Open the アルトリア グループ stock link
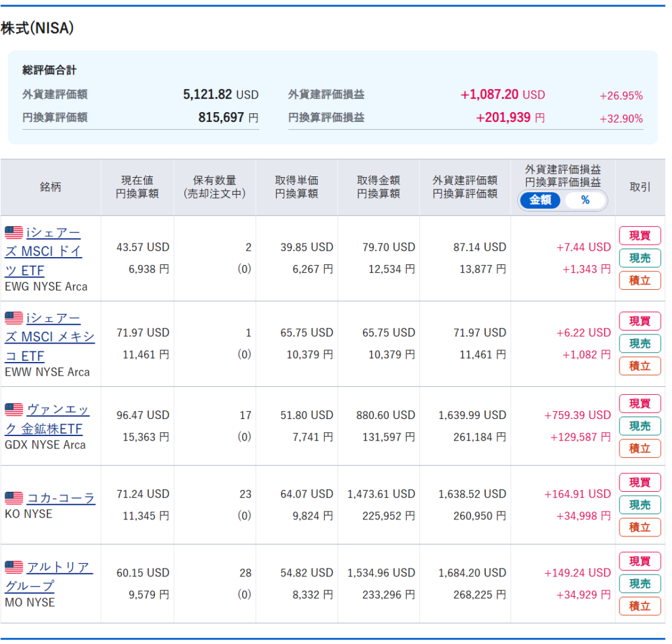672x644 pixels. pos(49,576)
